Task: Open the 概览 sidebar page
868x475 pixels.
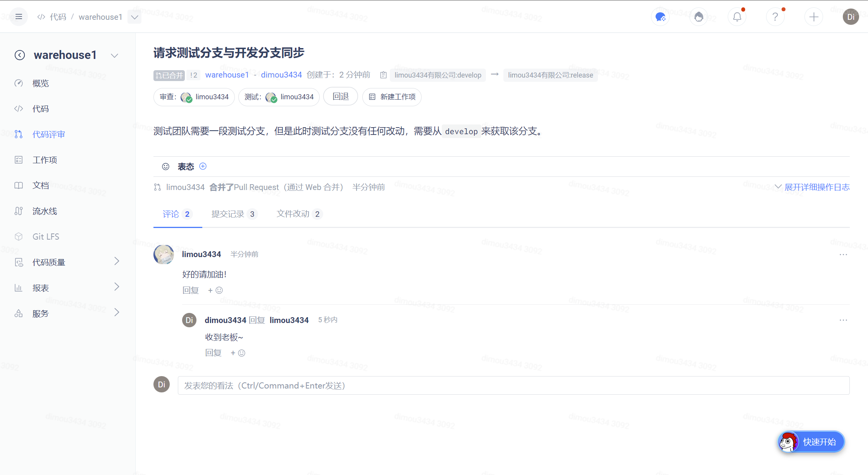Action: coord(40,83)
